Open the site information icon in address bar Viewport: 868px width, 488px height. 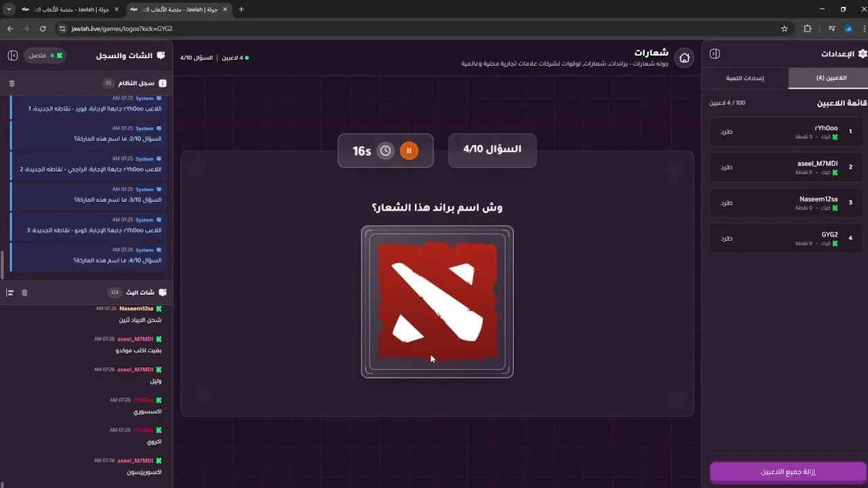62,28
